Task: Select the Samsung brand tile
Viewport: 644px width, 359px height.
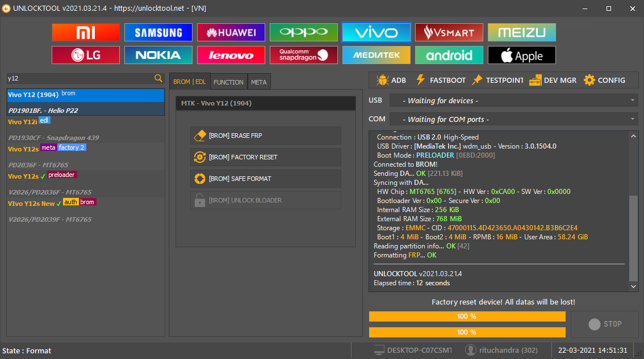Action: point(158,32)
